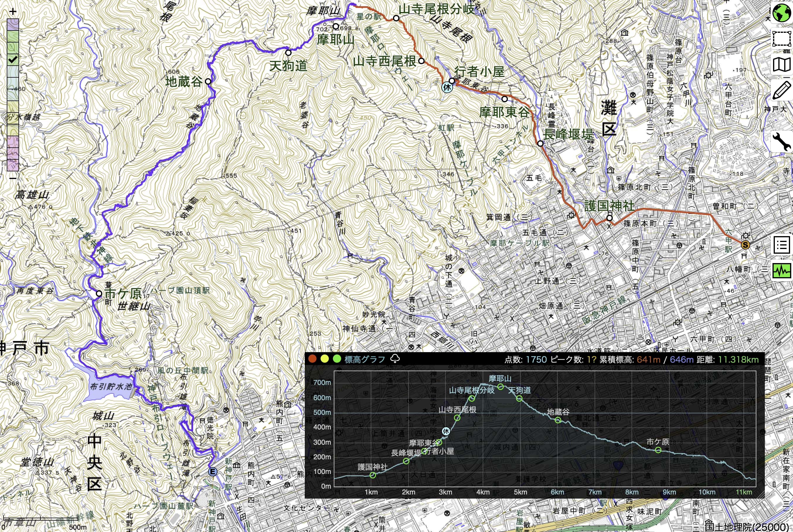Open the waypoint list icon
This screenshot has width=793, height=532.
782,245
